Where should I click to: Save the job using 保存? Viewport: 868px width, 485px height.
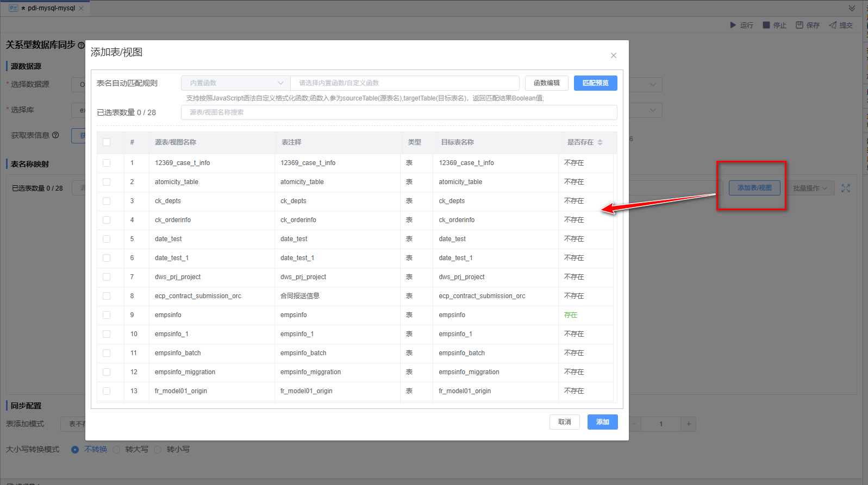click(808, 25)
